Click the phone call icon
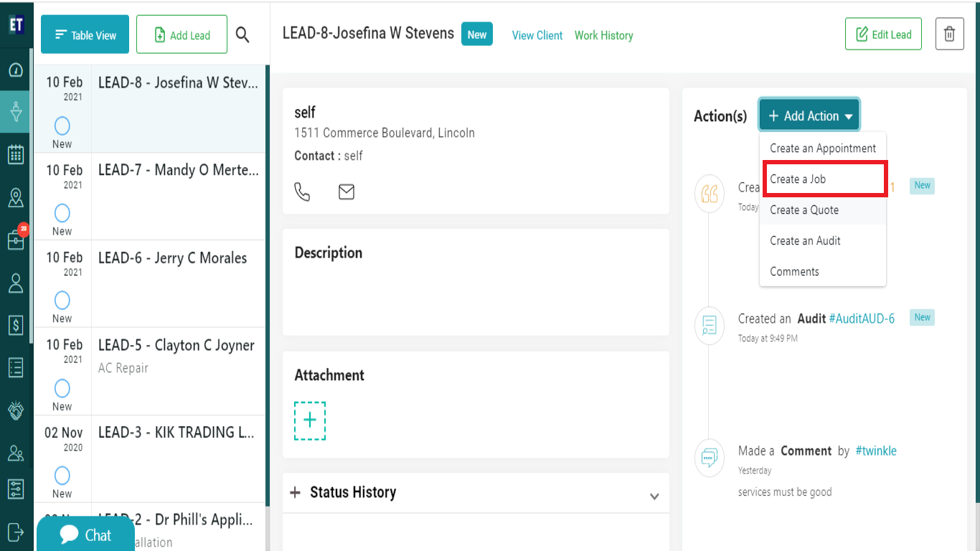This screenshot has height=551, width=980. (303, 192)
